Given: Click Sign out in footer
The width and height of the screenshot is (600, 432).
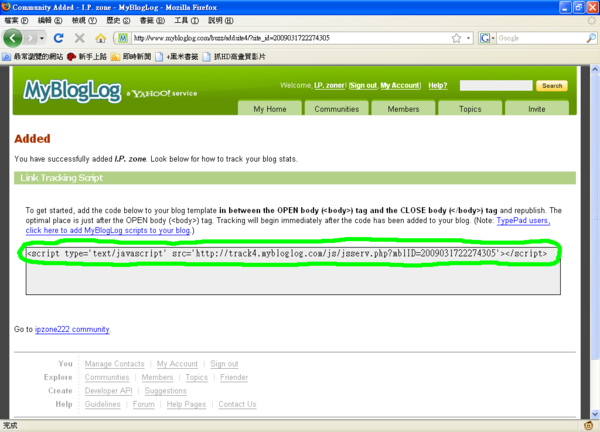Looking at the screenshot, I should tap(224, 364).
